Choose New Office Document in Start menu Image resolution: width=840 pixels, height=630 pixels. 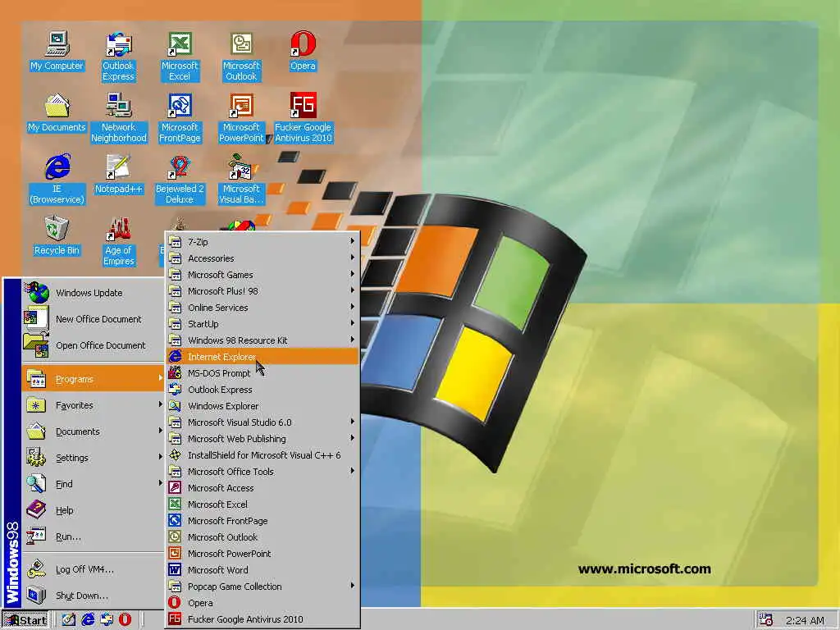click(x=92, y=319)
